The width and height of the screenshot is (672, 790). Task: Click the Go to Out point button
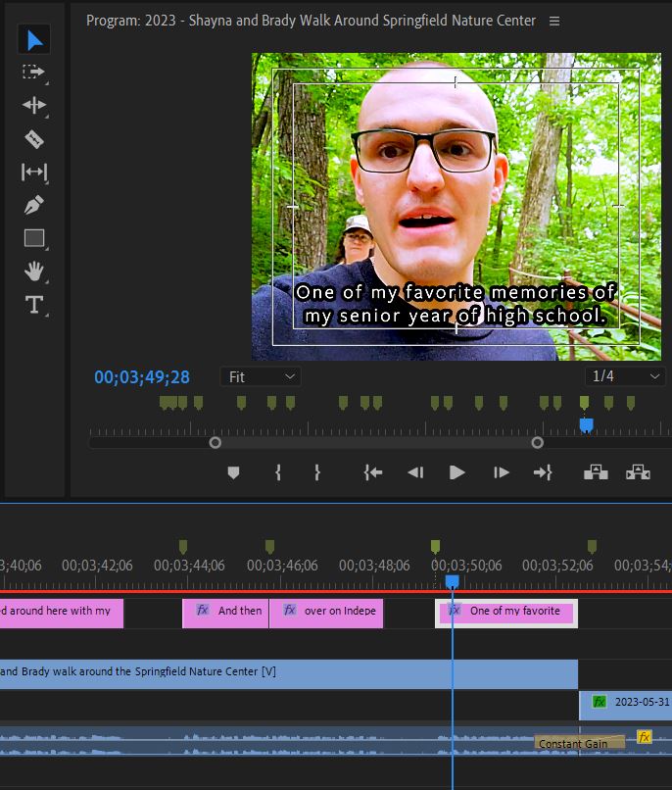pos(543,472)
